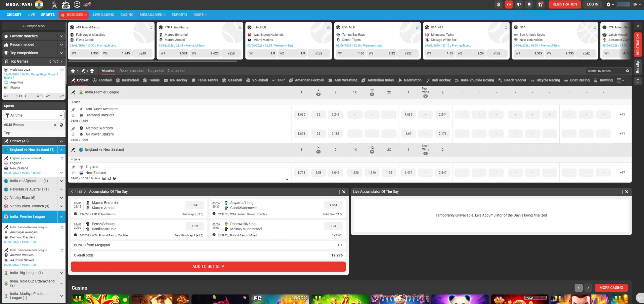Collapse the Cricket (45) sidebar group
The width and height of the screenshot is (644, 304).
[x=61, y=141]
